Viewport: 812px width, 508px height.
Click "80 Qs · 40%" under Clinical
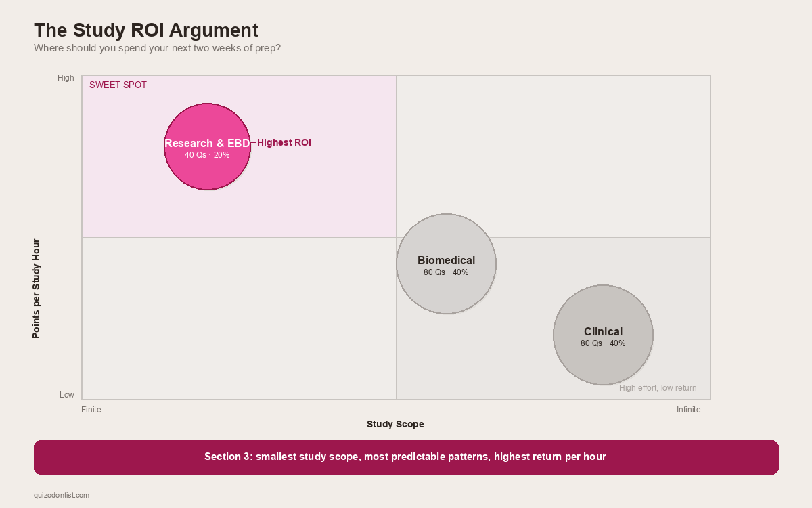tap(603, 343)
